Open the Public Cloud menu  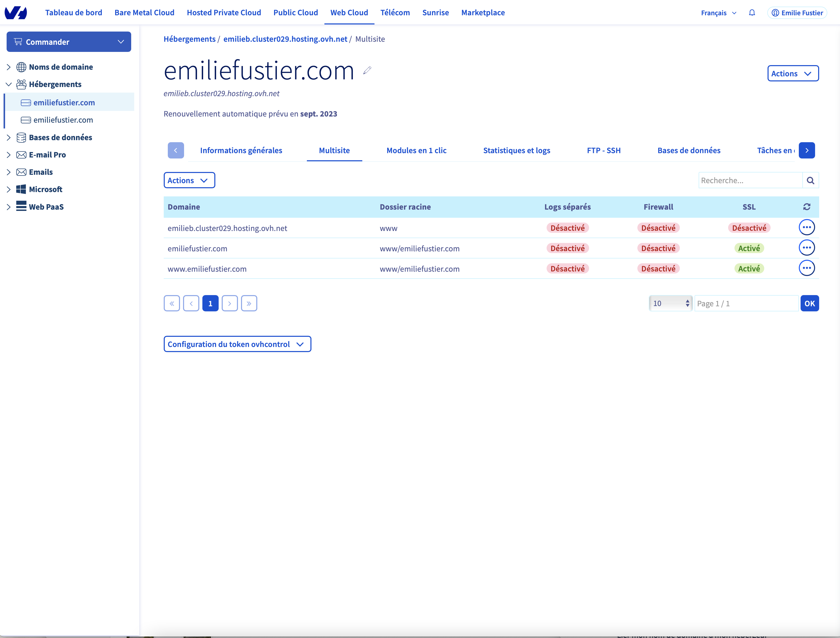click(295, 12)
